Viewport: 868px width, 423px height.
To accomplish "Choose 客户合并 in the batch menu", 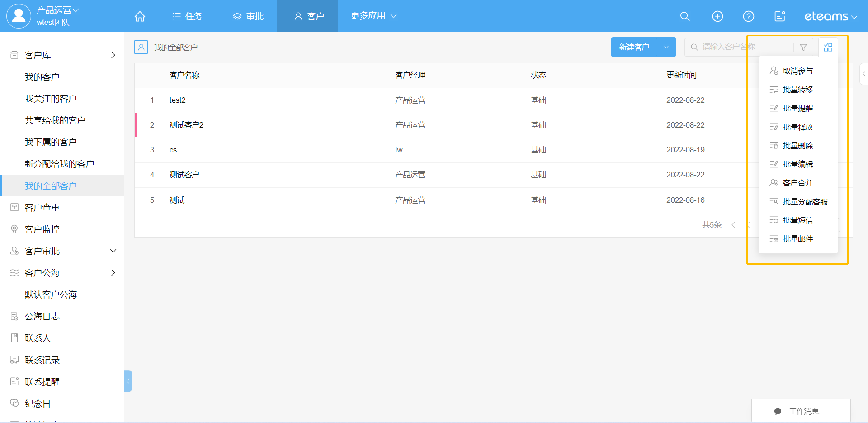I will click(x=797, y=183).
